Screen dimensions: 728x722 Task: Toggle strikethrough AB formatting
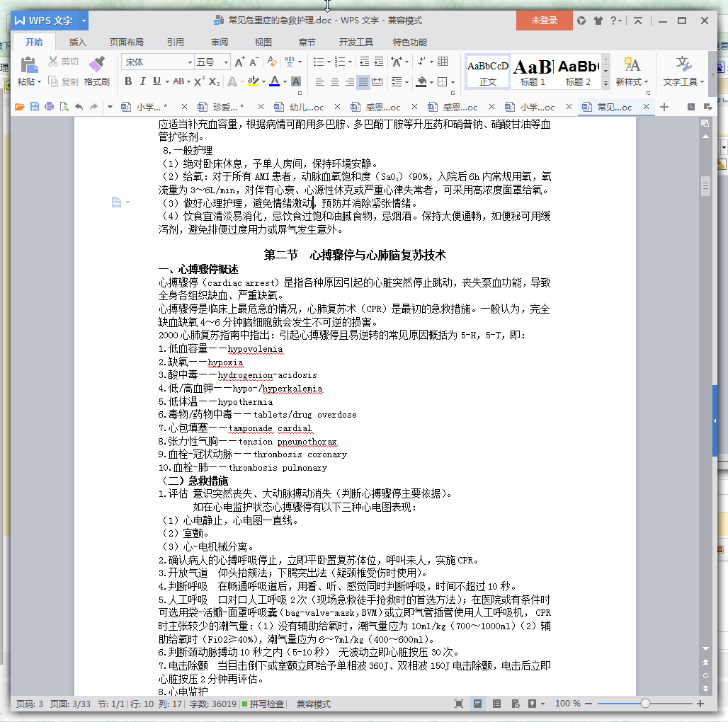point(178,81)
